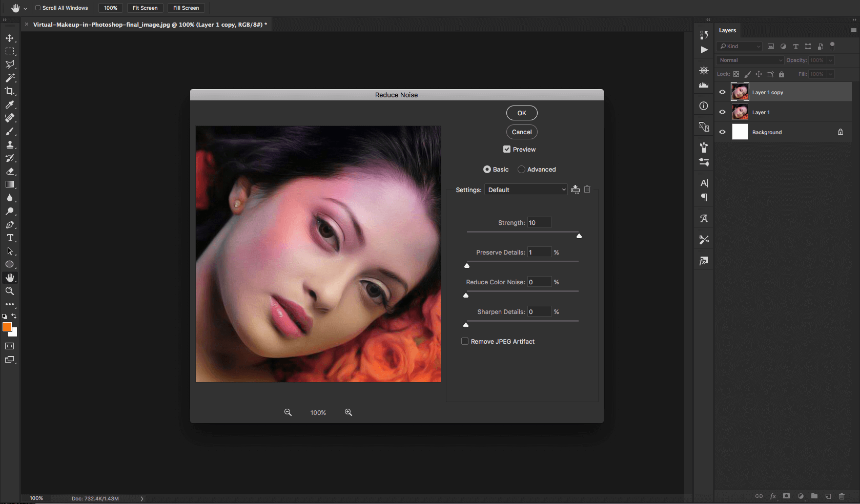Enable Remove JPEG Artifact checkbox
This screenshot has height=504, width=860.
(x=465, y=342)
